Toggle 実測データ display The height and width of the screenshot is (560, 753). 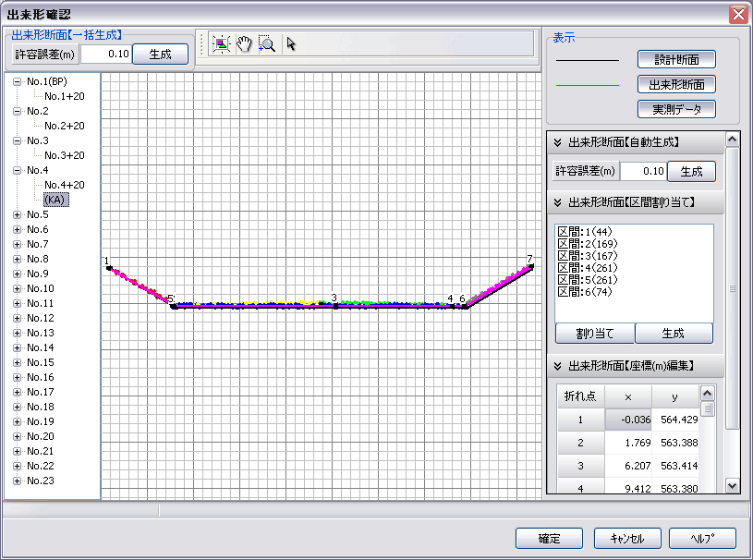click(676, 109)
